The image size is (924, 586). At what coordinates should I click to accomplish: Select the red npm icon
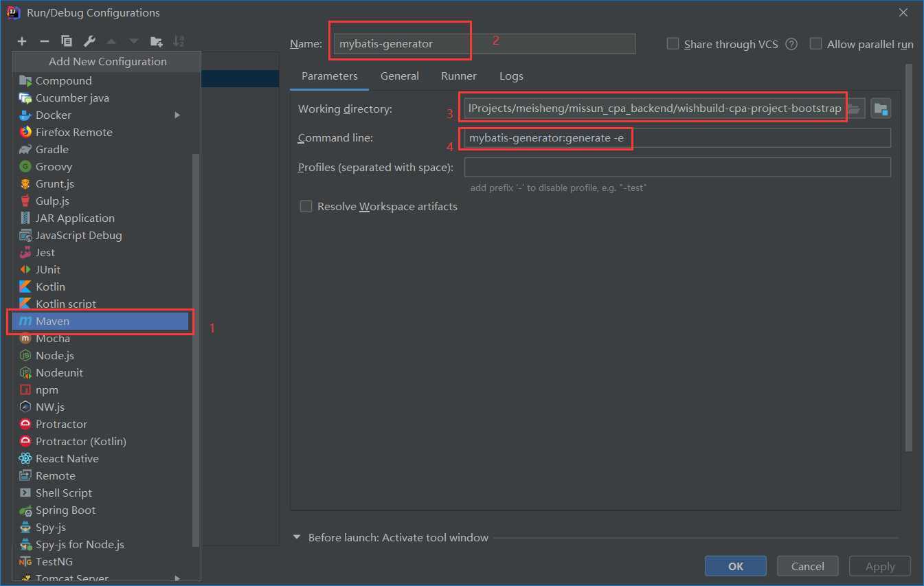tap(25, 390)
